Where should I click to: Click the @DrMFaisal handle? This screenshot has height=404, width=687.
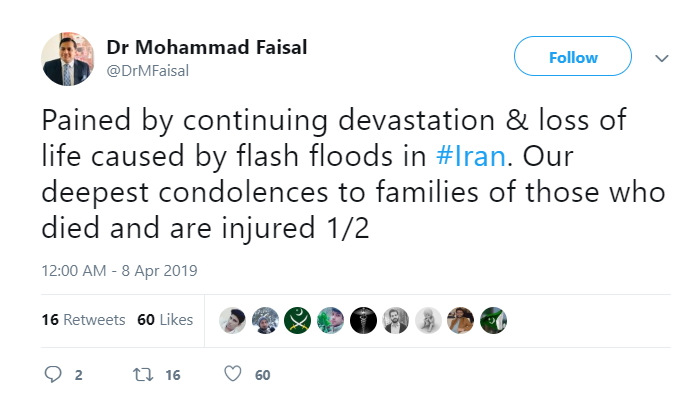pyautogui.click(x=148, y=70)
